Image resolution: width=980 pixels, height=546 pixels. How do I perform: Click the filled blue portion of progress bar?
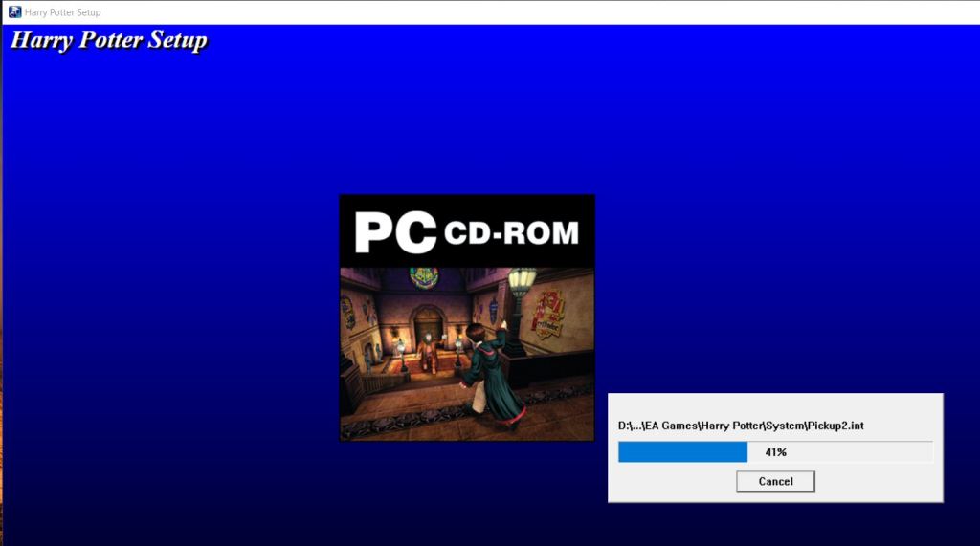pos(681,452)
